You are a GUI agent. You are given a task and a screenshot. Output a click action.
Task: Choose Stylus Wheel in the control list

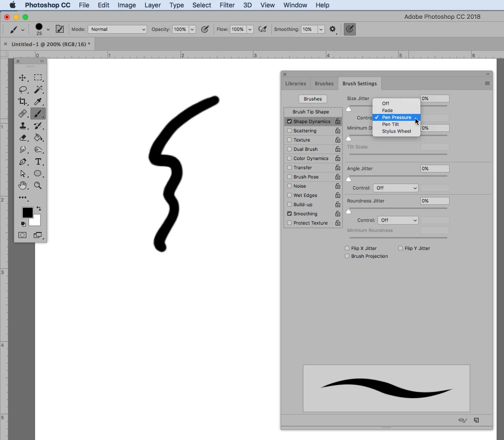tap(396, 131)
